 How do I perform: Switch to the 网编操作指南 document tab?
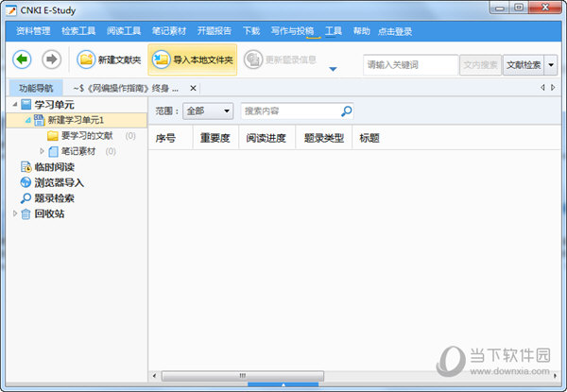126,88
